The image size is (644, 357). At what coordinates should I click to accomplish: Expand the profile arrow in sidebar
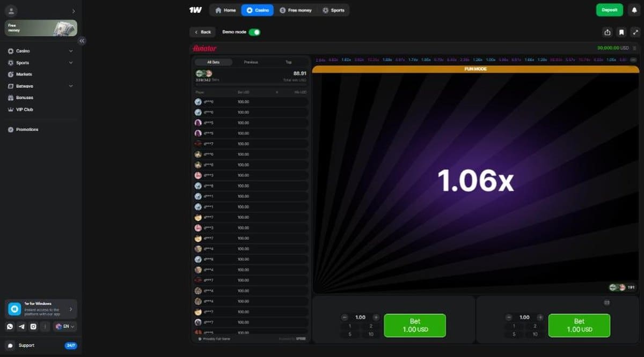73,11
